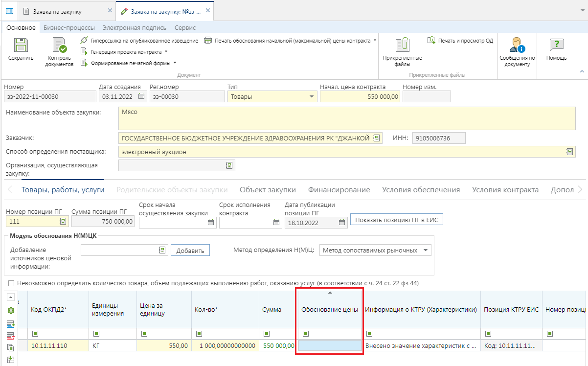Screen dimensions: 588x366
Task: Select the Условия обеспечения tab
Action: (x=421, y=190)
